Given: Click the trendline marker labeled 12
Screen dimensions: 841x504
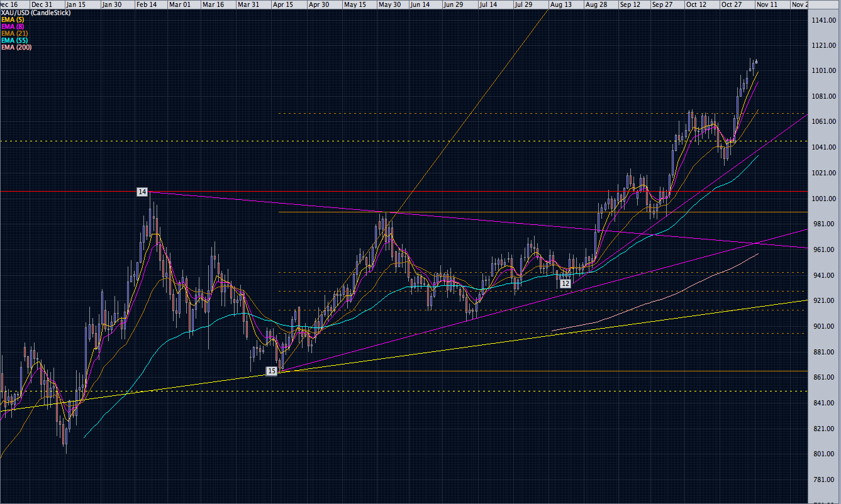Looking at the screenshot, I should (x=565, y=283).
